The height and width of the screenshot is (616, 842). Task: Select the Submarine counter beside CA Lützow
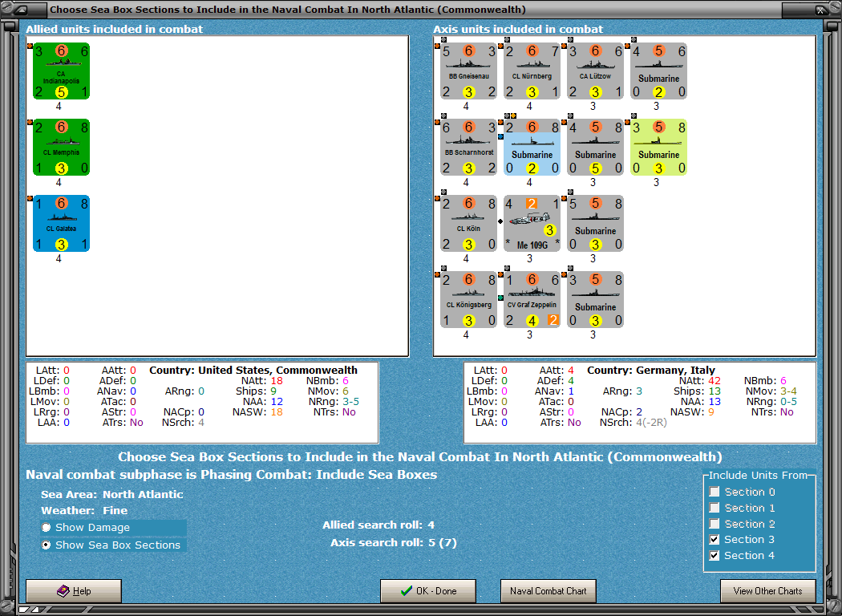(659, 71)
